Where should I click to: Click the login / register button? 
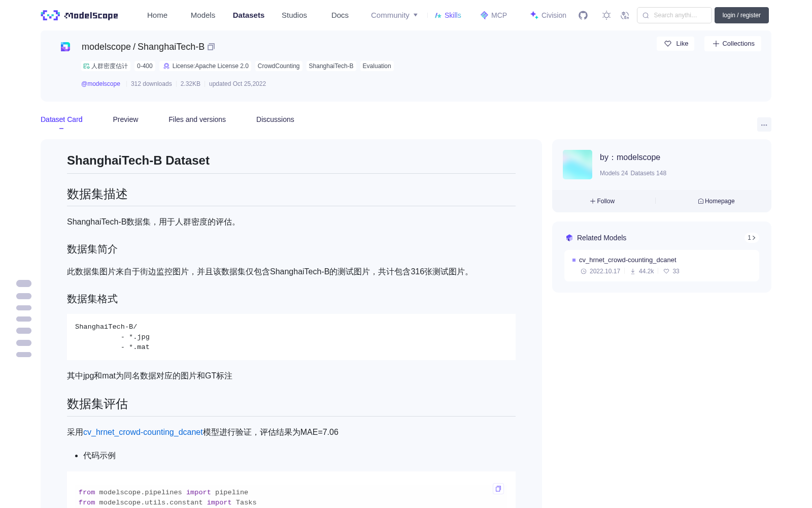(x=741, y=15)
